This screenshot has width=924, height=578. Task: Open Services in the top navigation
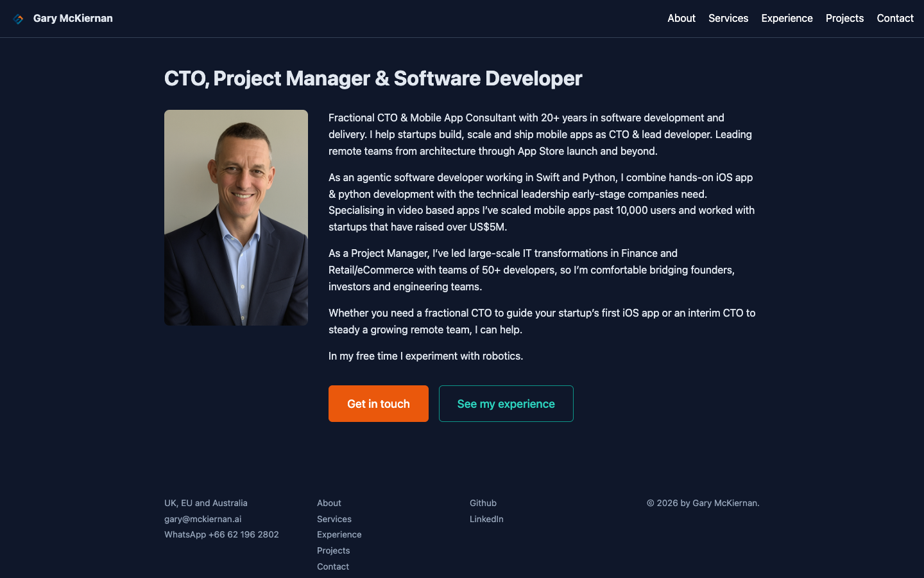point(728,18)
